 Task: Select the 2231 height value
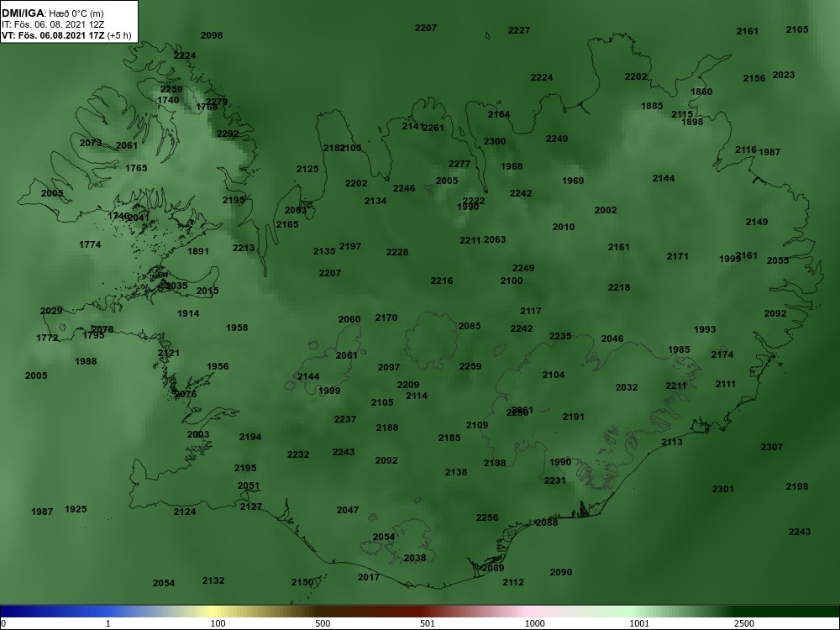(x=555, y=481)
